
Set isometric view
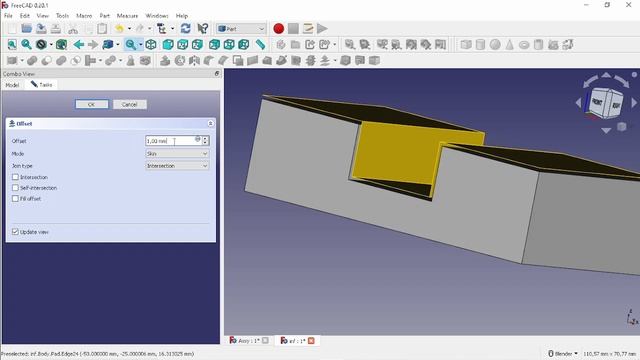[151, 44]
